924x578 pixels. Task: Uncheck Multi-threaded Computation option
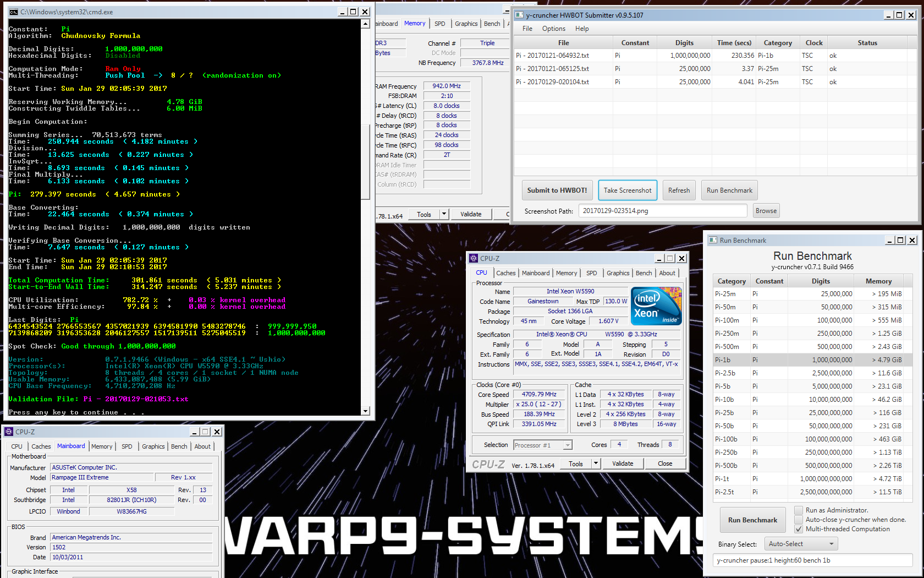pos(799,529)
